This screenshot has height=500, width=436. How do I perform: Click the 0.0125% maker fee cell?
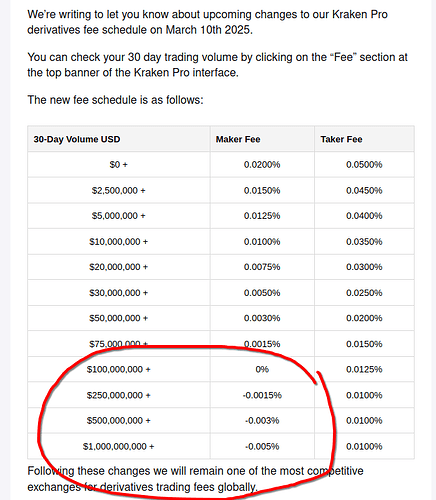tap(262, 216)
